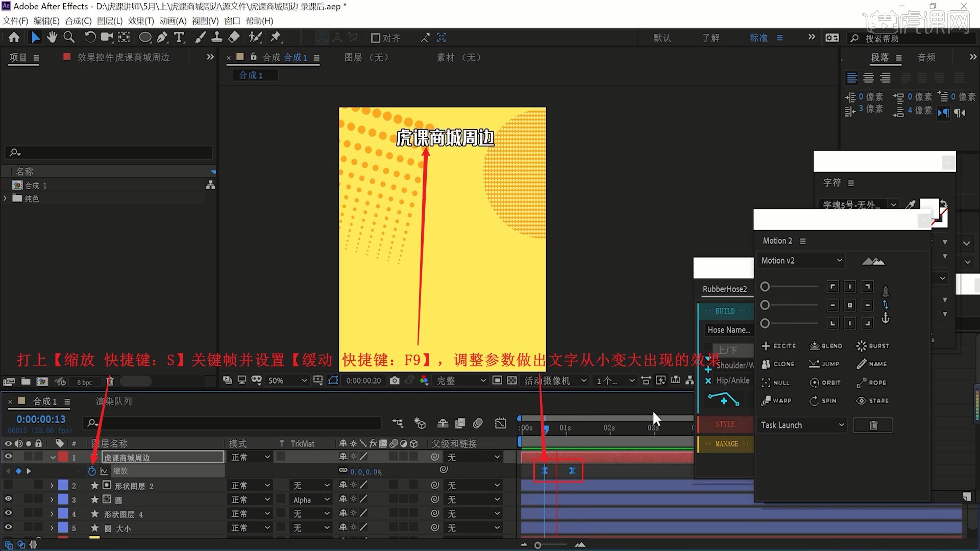This screenshot has height=551, width=980.
Task: Toggle visibility of layer 3 圆
Action: pyautogui.click(x=8, y=499)
